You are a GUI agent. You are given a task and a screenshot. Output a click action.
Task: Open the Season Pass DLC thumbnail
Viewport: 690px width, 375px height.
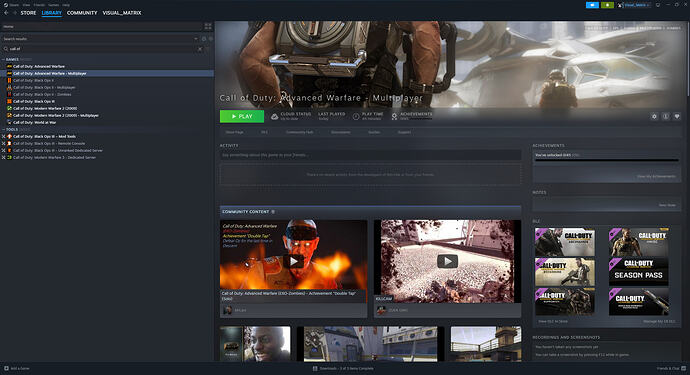[x=639, y=272]
